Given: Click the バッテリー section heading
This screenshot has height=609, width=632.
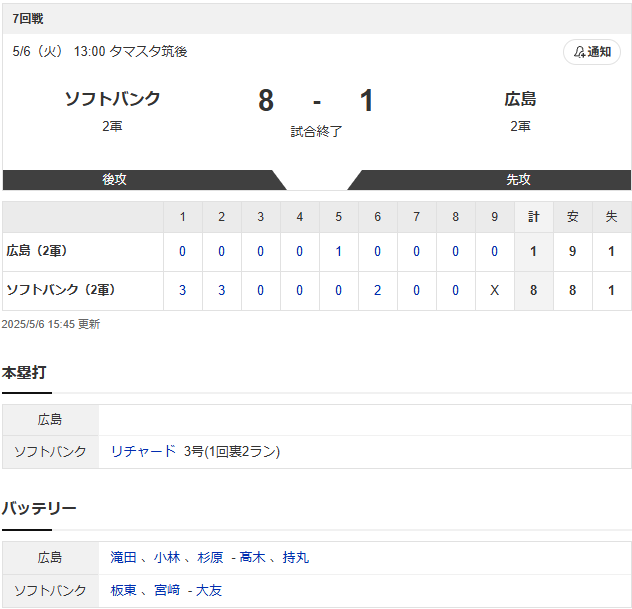Looking at the screenshot, I should [x=39, y=509].
